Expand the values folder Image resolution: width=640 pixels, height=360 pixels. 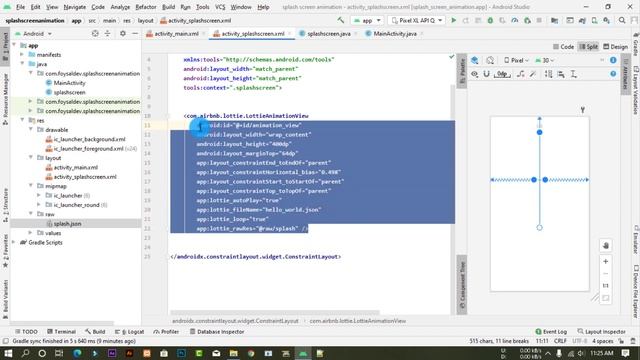31,233
